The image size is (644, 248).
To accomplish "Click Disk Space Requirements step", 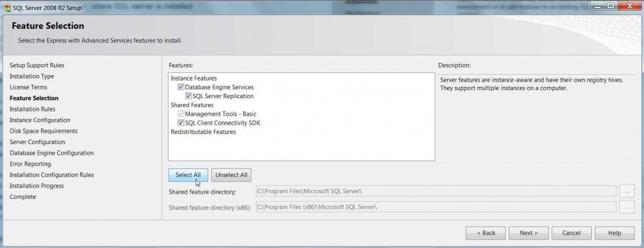I will coord(43,131).
